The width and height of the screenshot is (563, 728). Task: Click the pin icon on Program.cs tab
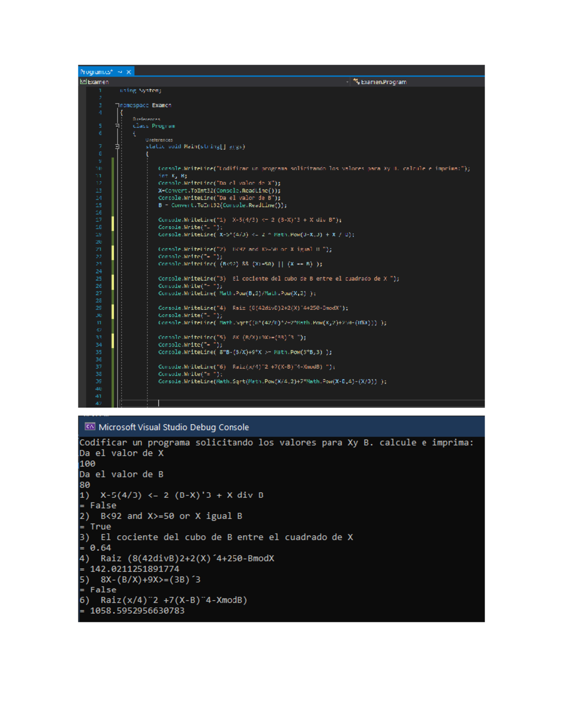coord(120,72)
